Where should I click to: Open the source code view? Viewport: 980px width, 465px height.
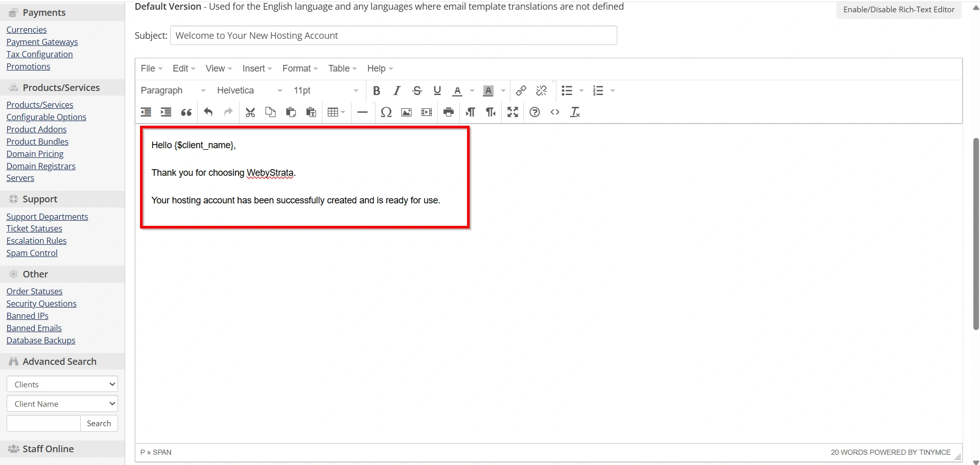point(555,112)
